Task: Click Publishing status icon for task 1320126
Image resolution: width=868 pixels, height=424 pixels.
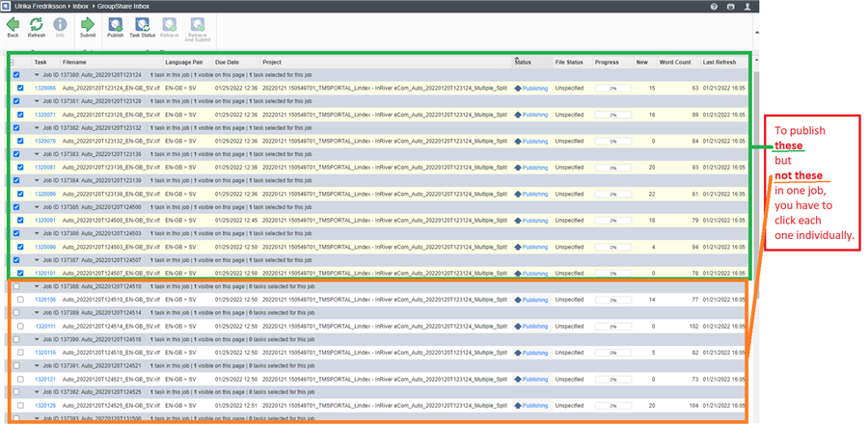Action: (518, 405)
